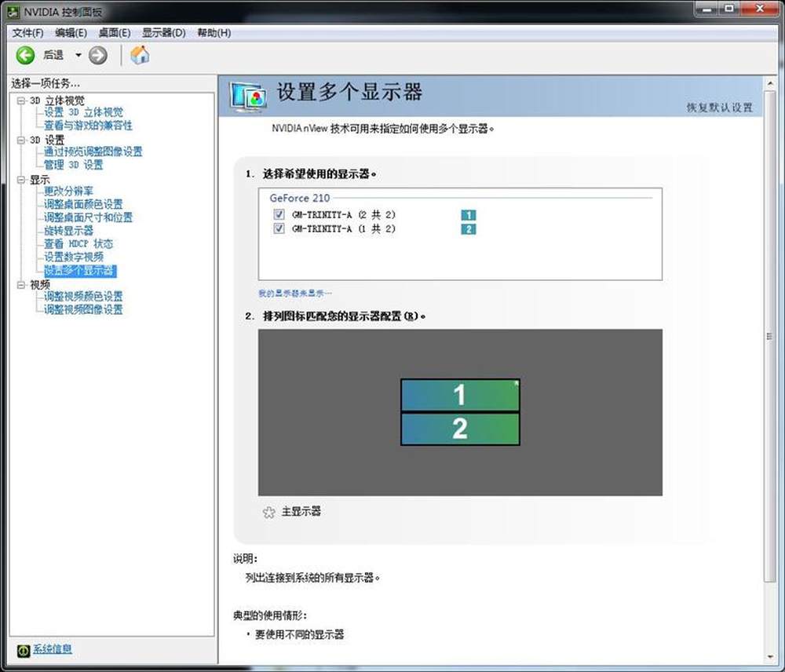Screen dimensions: 785x672
Task: Click GM-TRINITY-A (2 共 2) display name
Action: pos(344,215)
